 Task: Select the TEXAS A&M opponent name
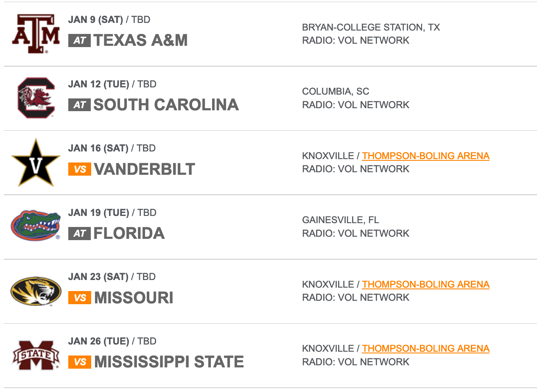[140, 40]
